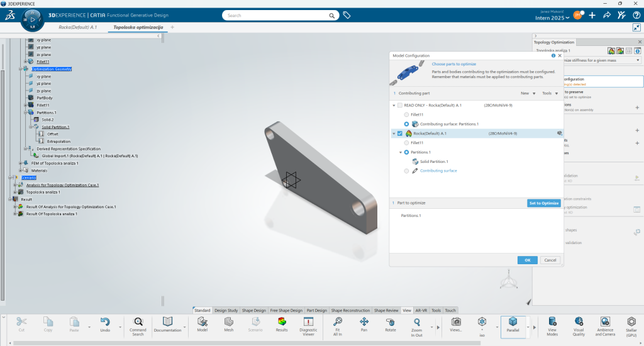This screenshot has width=644, height=346.
Task: Switch to the Rocka(Default) A.1 tab
Action: [x=77, y=27]
